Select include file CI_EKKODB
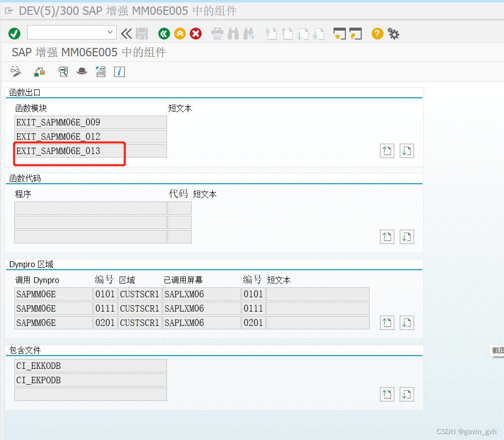The image size is (504, 440). coord(90,365)
